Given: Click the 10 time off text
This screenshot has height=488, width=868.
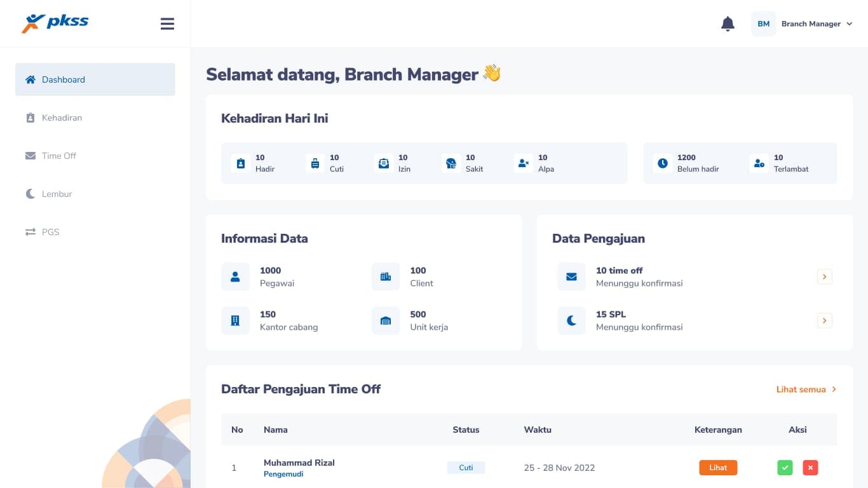Looking at the screenshot, I should click(620, 270).
